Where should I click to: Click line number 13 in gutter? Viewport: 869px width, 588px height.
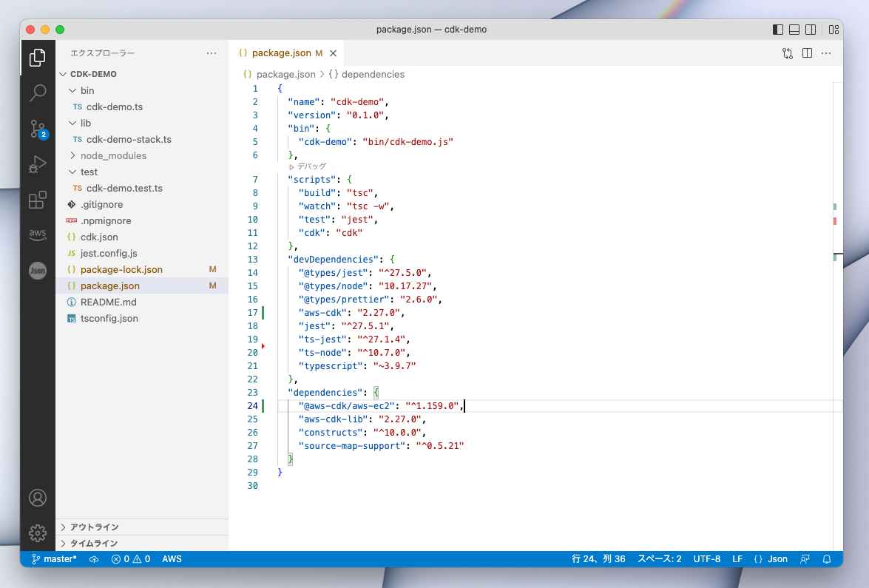pyautogui.click(x=253, y=260)
